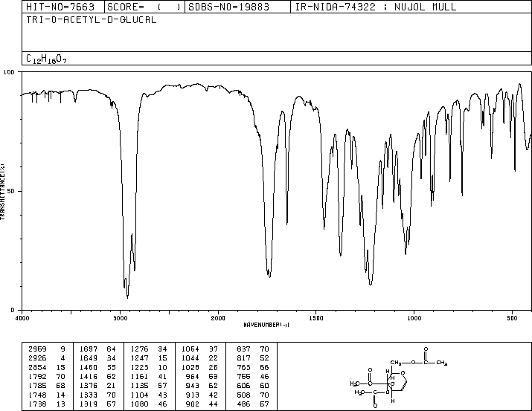532x411 pixels.
Task: Click the 100 transmittance axis label
Action: pos(9,72)
